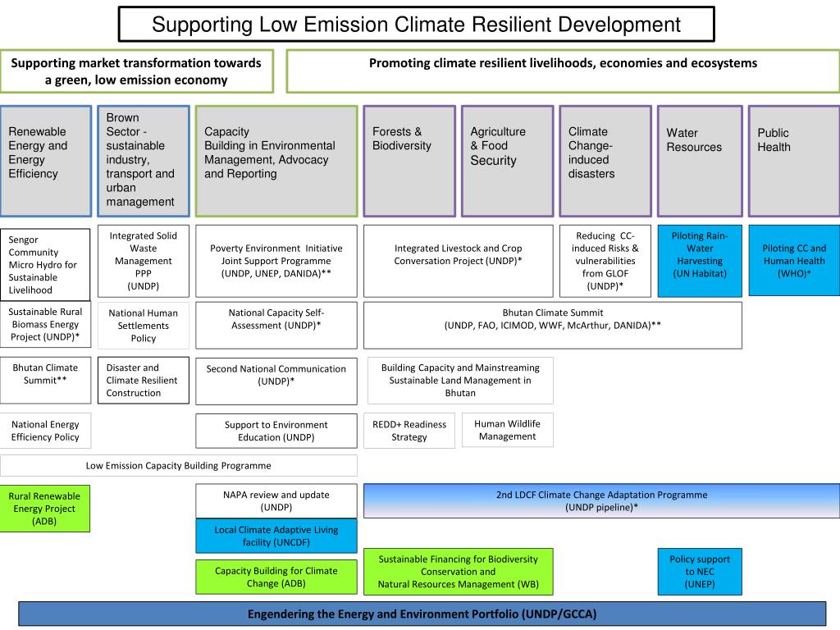Click 'Piloting Rain-Water Harvesting (UN Habitat)'
This screenshot has height=630, width=840.
(x=700, y=261)
